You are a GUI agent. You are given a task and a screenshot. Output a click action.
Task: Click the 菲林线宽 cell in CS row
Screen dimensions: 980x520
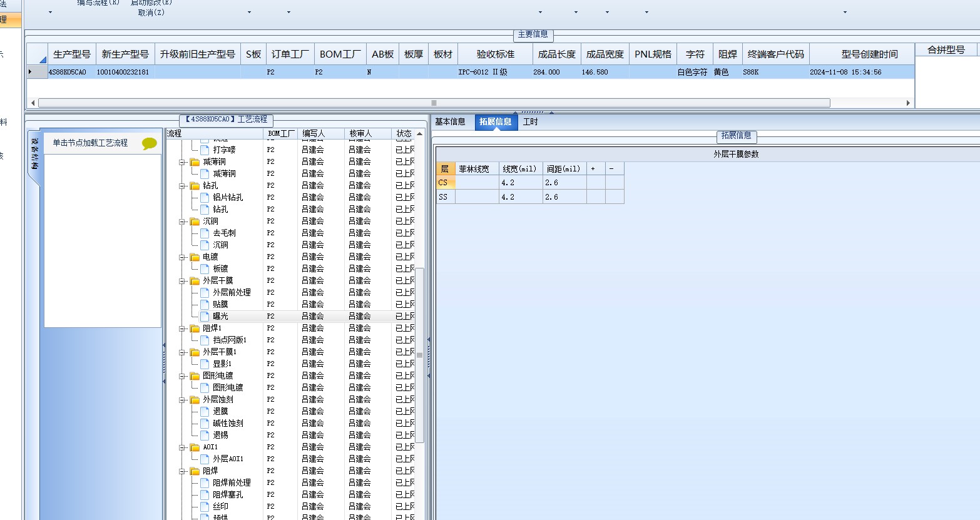pyautogui.click(x=477, y=183)
